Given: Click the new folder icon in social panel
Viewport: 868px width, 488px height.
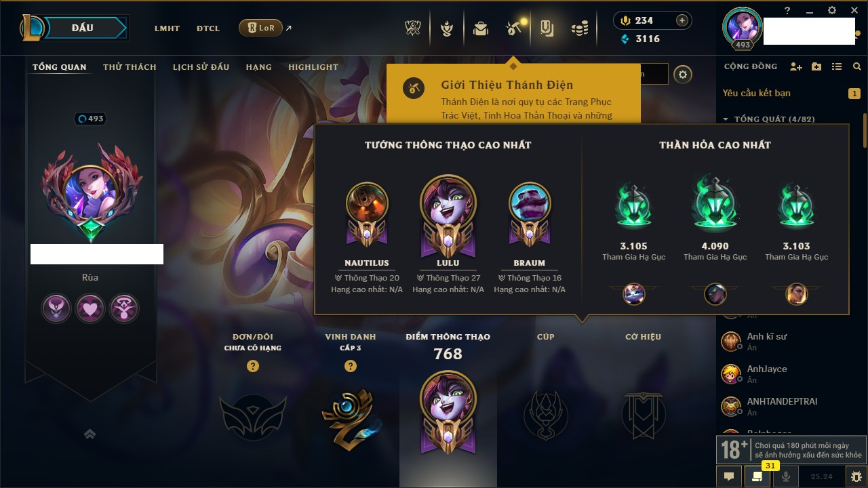Looking at the screenshot, I should tap(816, 66).
